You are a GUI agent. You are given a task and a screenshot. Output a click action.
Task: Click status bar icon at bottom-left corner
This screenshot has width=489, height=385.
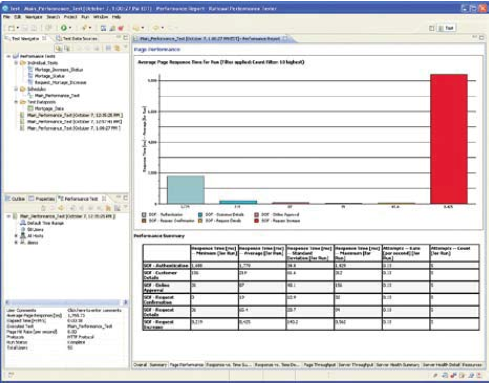[x=11, y=375]
